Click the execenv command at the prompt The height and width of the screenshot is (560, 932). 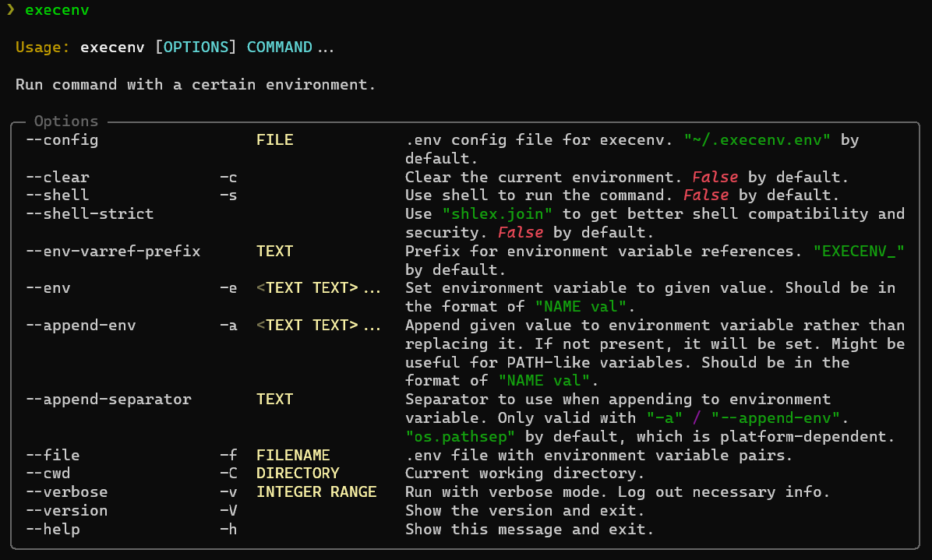click(57, 10)
